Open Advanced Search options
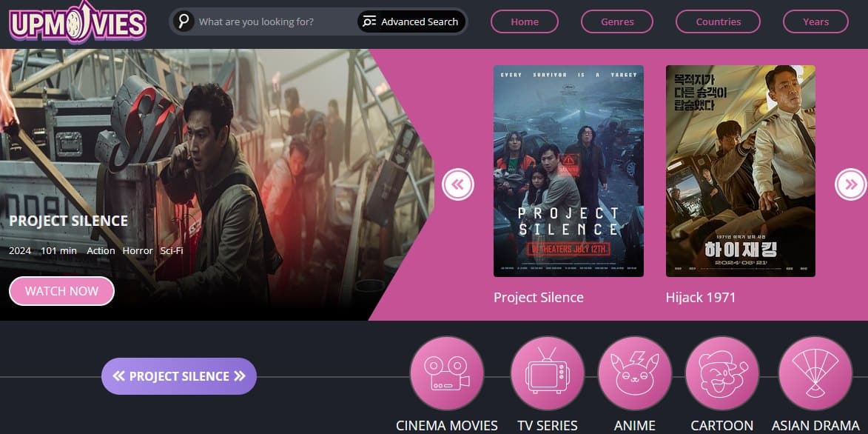This screenshot has width=868, height=434. coord(411,21)
